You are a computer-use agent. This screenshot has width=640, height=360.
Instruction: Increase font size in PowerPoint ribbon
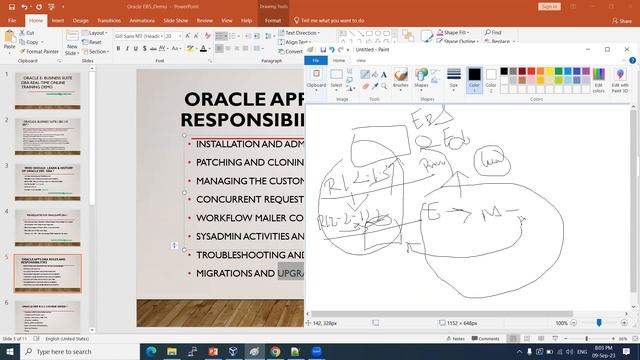[x=188, y=36]
